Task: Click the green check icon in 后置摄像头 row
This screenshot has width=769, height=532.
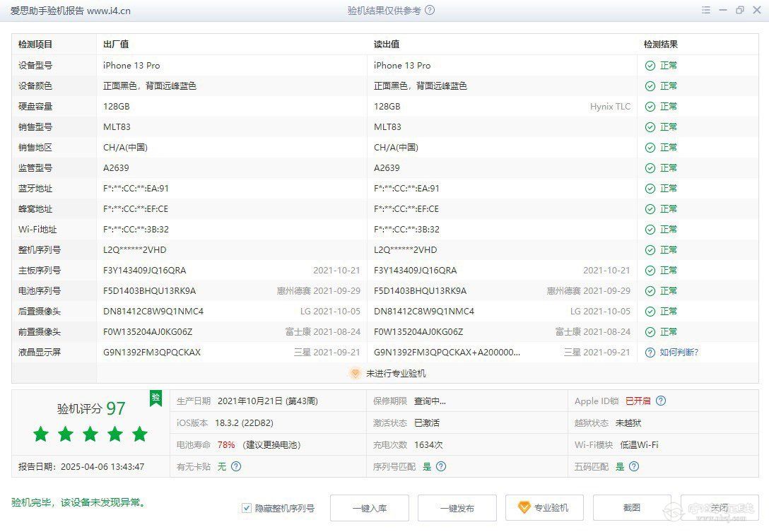Action: [x=650, y=312]
